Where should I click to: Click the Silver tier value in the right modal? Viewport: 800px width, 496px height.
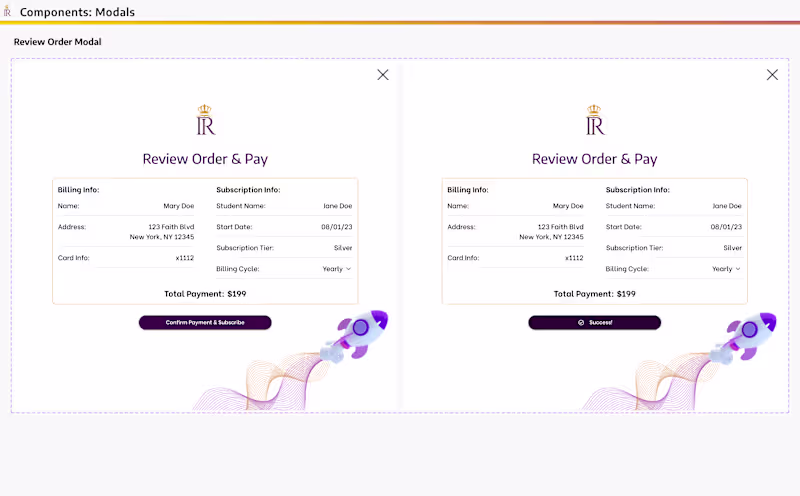[732, 248]
